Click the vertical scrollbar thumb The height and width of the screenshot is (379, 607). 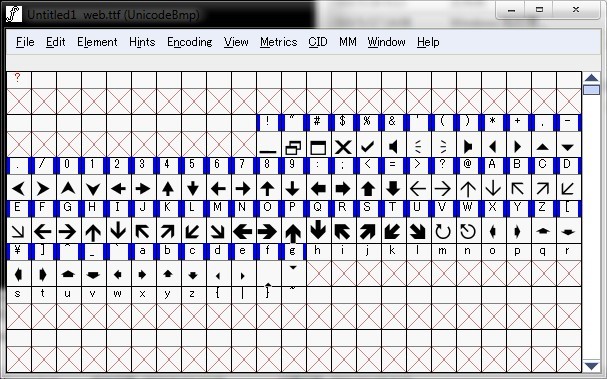coord(591,90)
